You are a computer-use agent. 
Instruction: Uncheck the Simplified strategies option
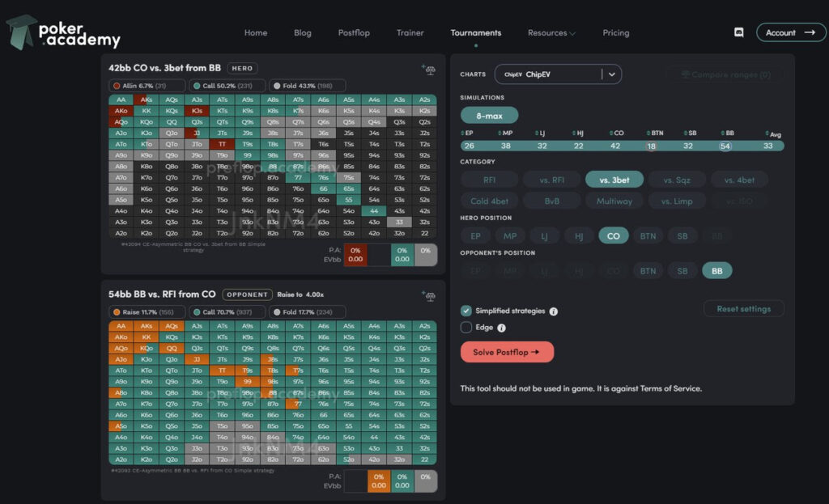click(x=465, y=309)
